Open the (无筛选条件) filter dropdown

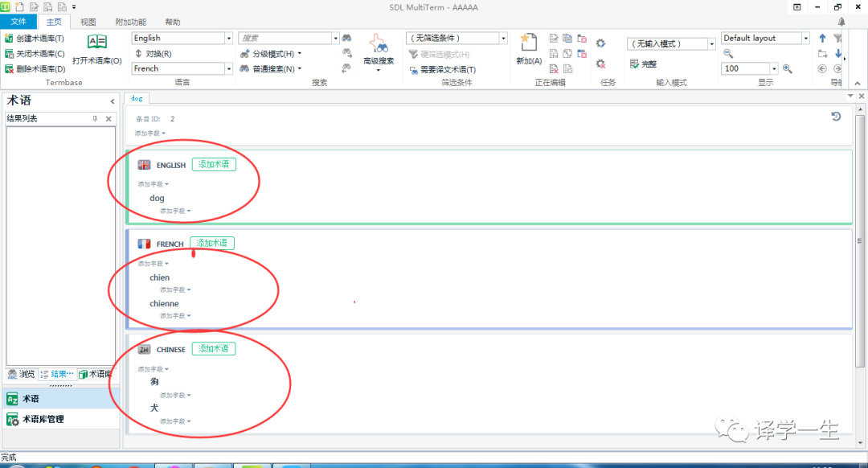point(503,39)
